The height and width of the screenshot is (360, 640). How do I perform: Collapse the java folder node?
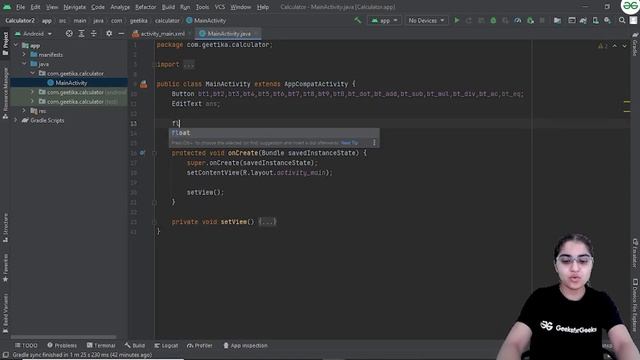click(24, 64)
